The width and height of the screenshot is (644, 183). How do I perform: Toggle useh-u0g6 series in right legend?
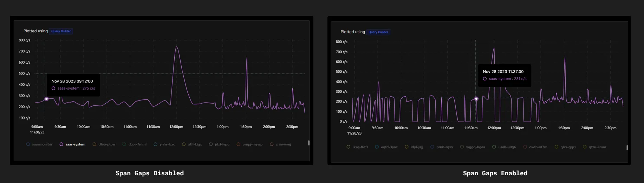tap(504, 147)
